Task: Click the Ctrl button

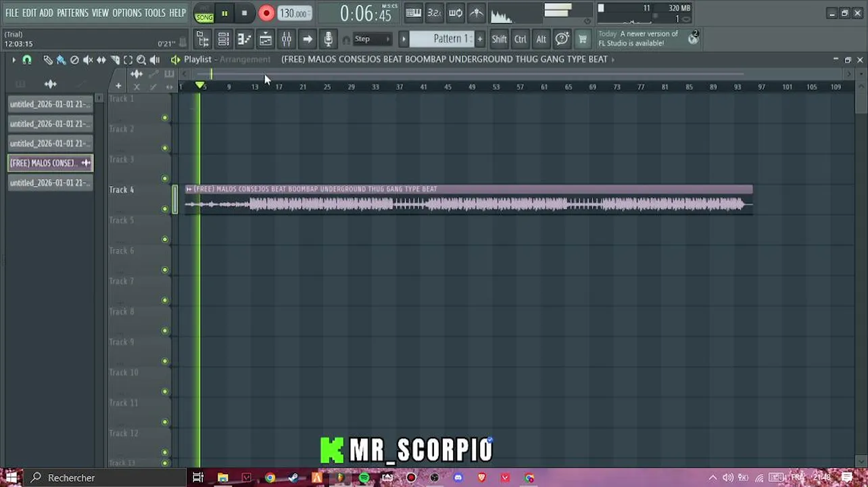Action: 520,39
